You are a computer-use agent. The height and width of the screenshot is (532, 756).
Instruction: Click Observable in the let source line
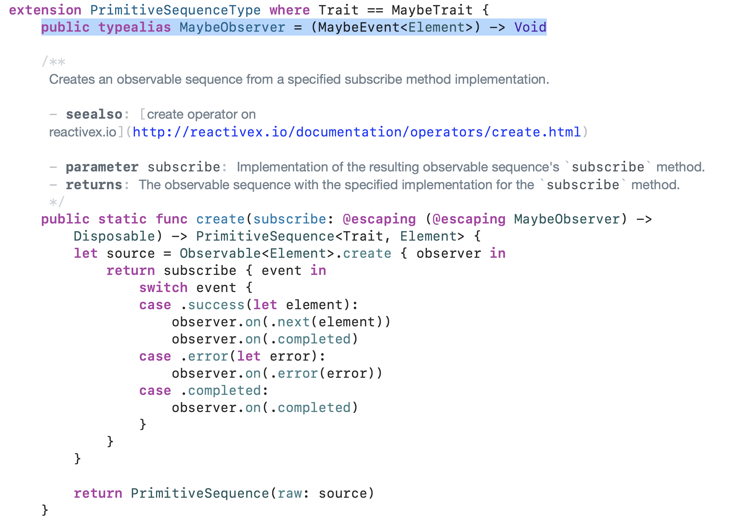tap(220, 253)
